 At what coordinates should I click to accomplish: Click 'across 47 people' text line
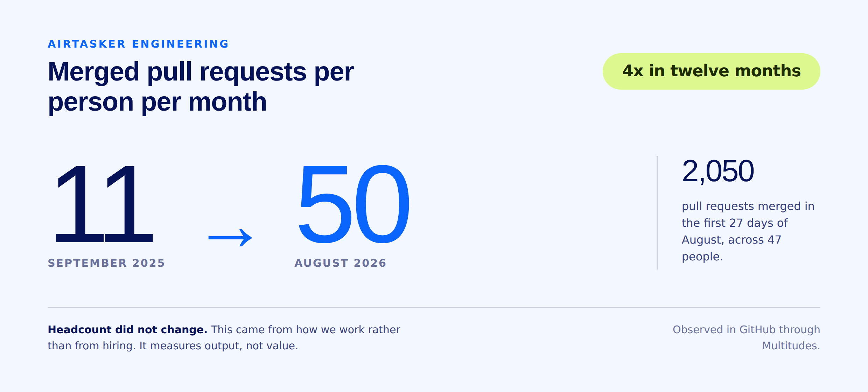[x=731, y=248]
